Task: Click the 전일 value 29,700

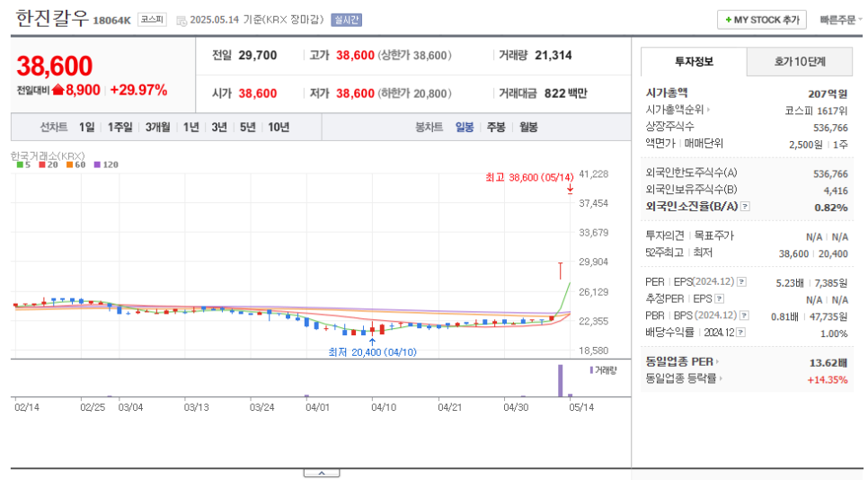Action: click(x=257, y=56)
